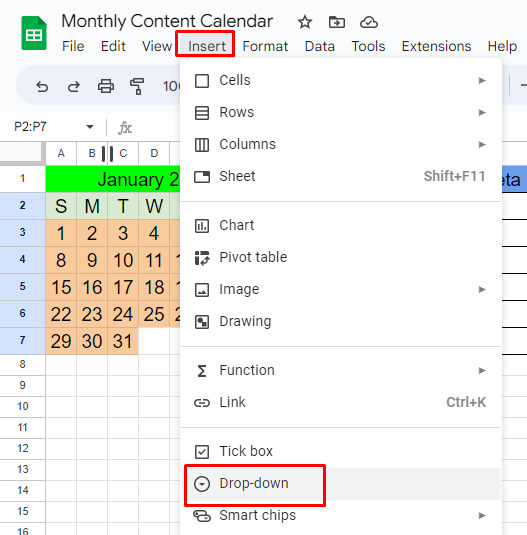Click the undo arrow icon

[x=42, y=87]
